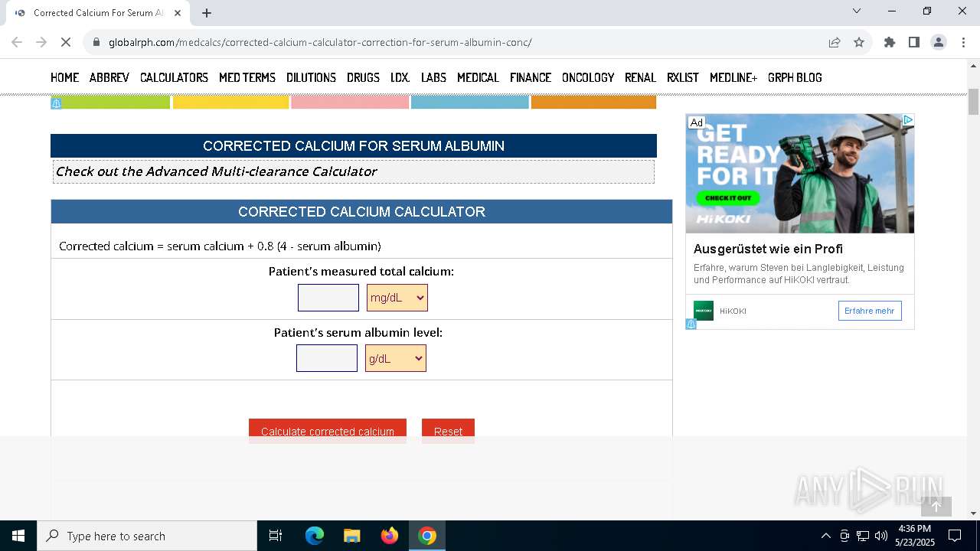The image size is (980, 551).
Task: Open the RENAL menu item
Action: [640, 77]
